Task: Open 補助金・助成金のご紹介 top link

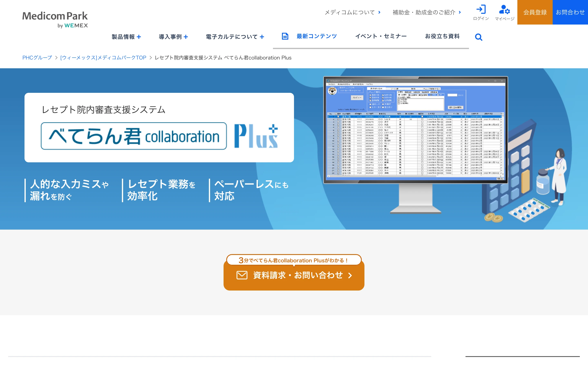Action: (x=424, y=12)
